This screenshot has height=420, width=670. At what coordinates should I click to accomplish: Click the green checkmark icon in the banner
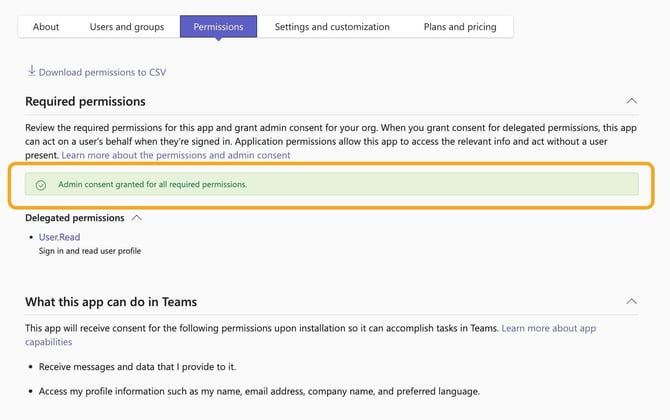[x=41, y=185]
